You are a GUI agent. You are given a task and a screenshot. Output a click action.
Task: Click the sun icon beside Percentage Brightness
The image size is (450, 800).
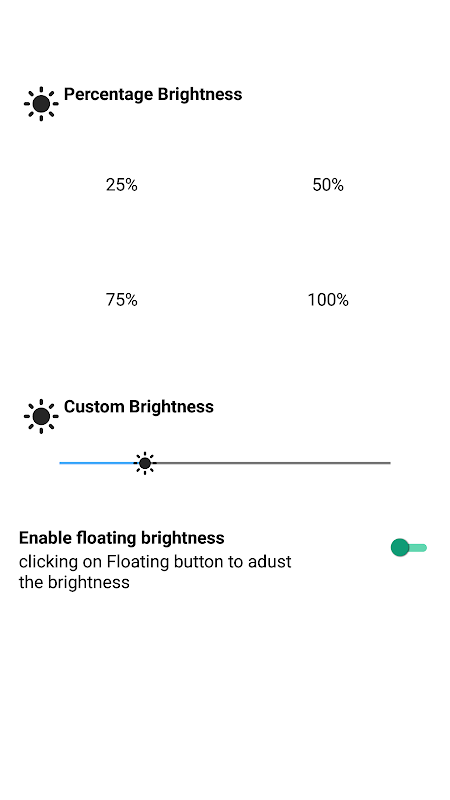click(41, 104)
